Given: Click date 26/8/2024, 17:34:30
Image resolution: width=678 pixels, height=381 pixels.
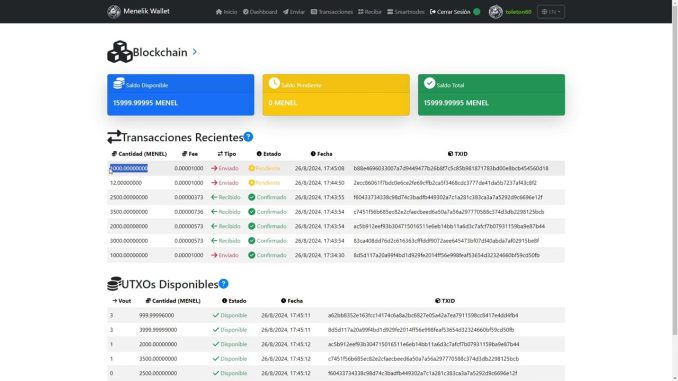Looking at the screenshot, I should 320,255.
